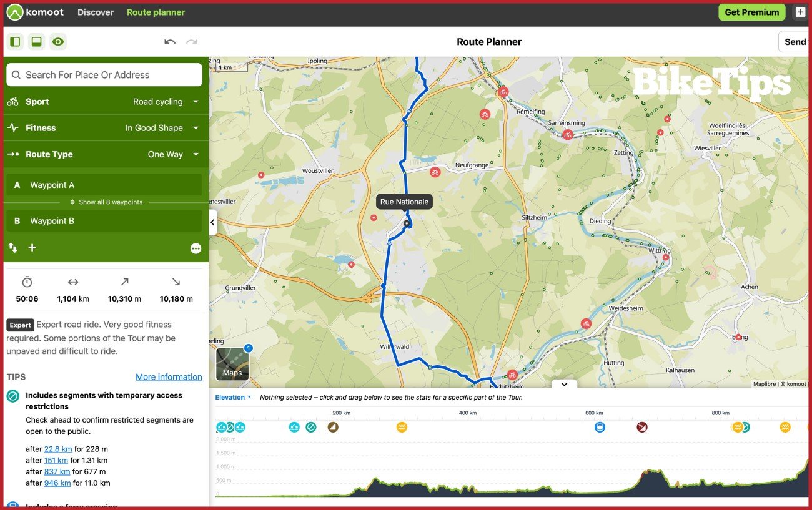The image size is (812, 510).
Task: Click the 1,104 km distance value
Action: pos(73,299)
